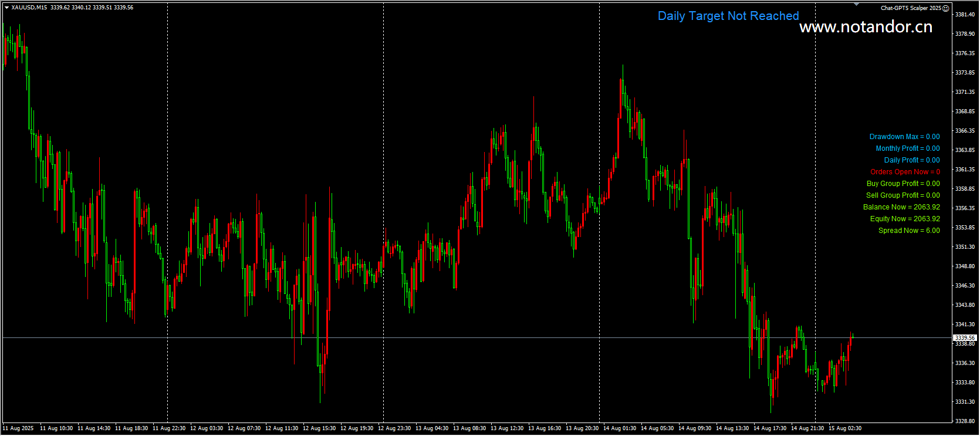980x436 pixels.
Task: Click the Equity Now = 2063.92 label
Action: click(905, 219)
